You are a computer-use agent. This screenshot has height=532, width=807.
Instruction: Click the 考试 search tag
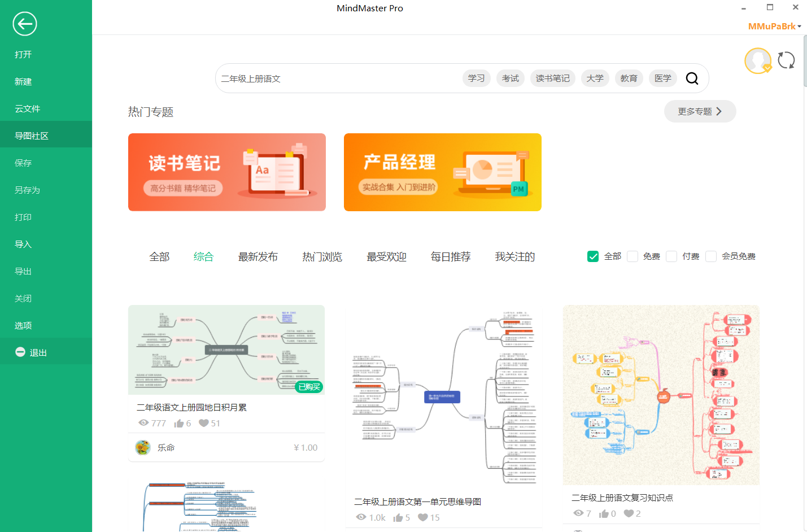pyautogui.click(x=511, y=79)
